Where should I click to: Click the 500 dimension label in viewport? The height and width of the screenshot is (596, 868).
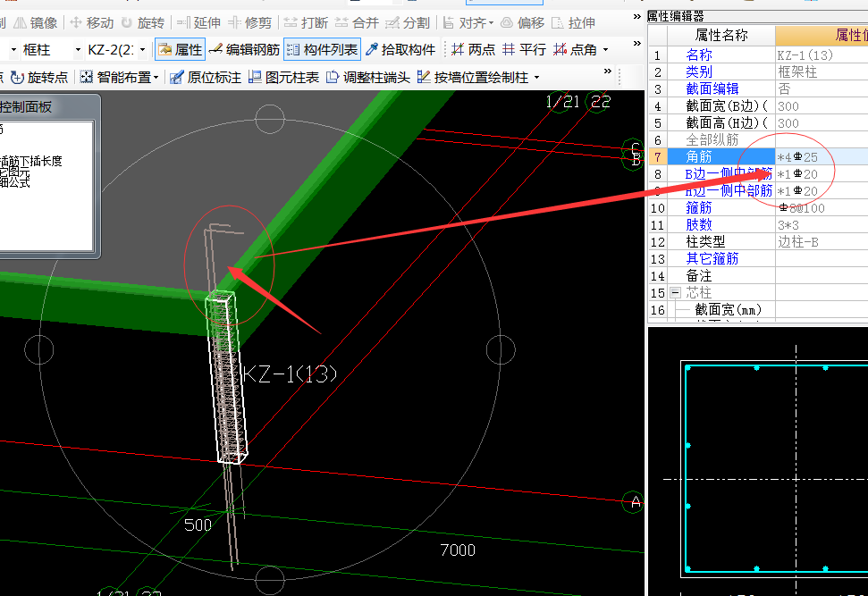point(198,525)
